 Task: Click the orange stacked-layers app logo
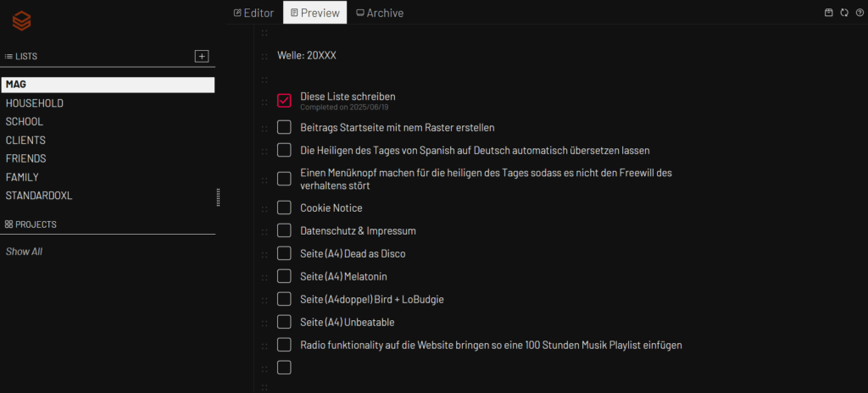coord(21,21)
